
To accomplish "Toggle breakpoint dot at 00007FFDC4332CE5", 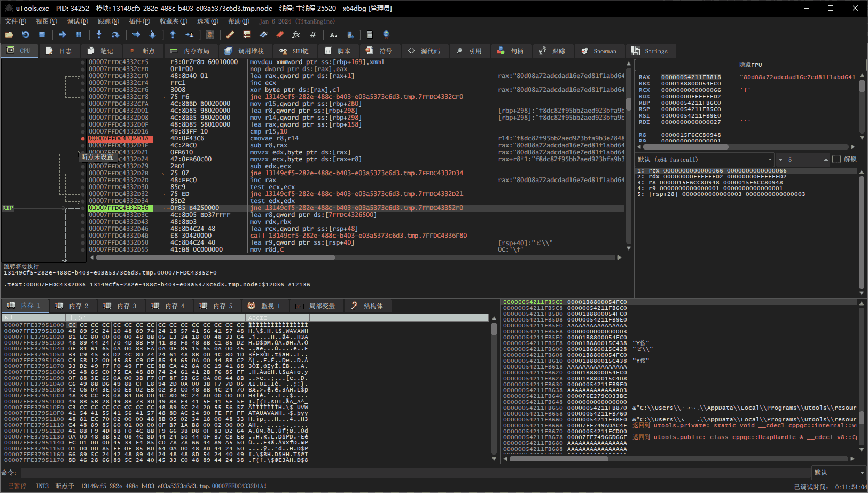I will (83, 62).
